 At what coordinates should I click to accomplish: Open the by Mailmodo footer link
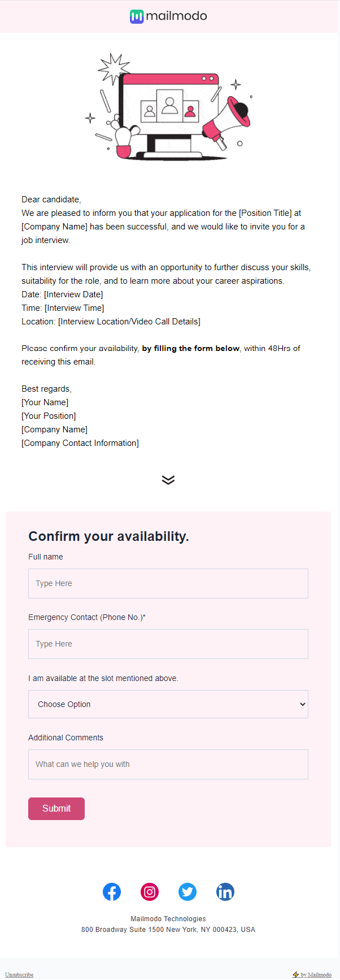pyautogui.click(x=316, y=974)
